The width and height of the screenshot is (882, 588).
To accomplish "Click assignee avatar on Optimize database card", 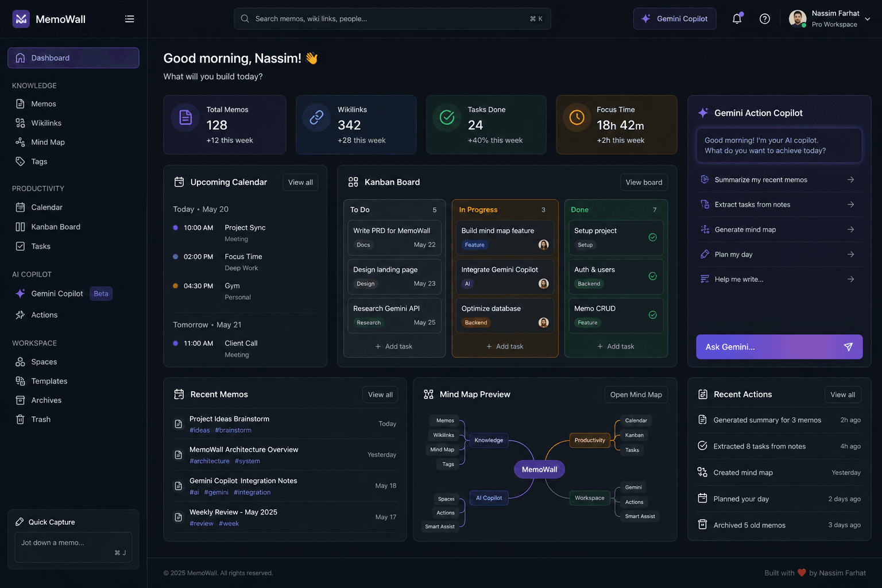I will (543, 323).
